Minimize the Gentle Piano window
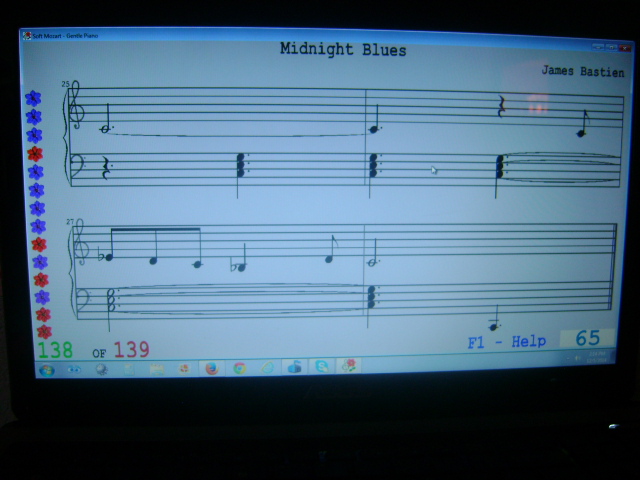This screenshot has height=480, width=640. point(598,47)
